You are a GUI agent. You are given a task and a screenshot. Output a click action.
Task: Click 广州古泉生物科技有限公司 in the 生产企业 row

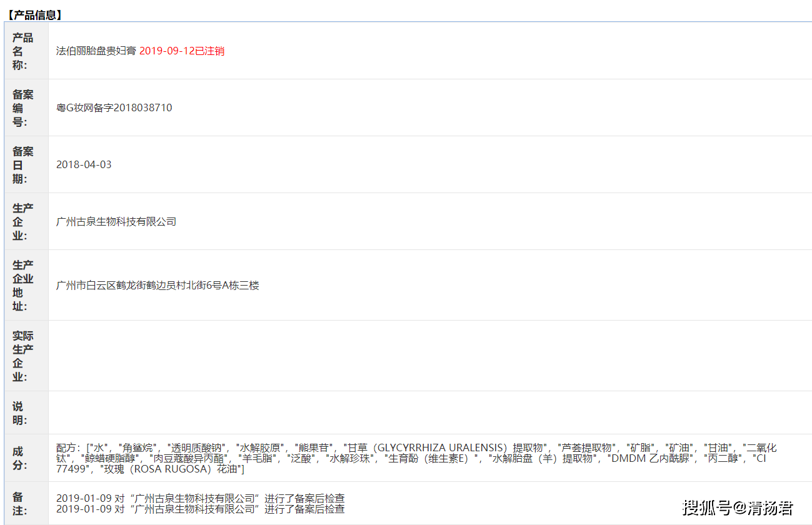tap(116, 222)
